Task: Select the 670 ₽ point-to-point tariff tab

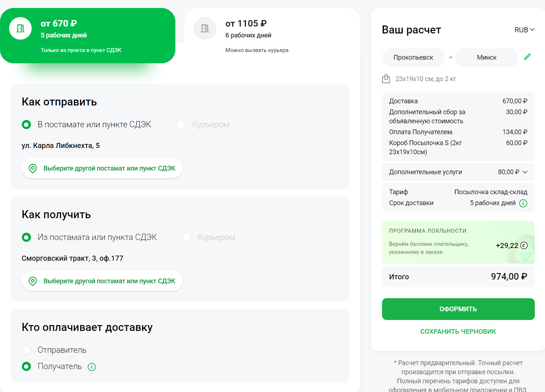Action: point(87,36)
